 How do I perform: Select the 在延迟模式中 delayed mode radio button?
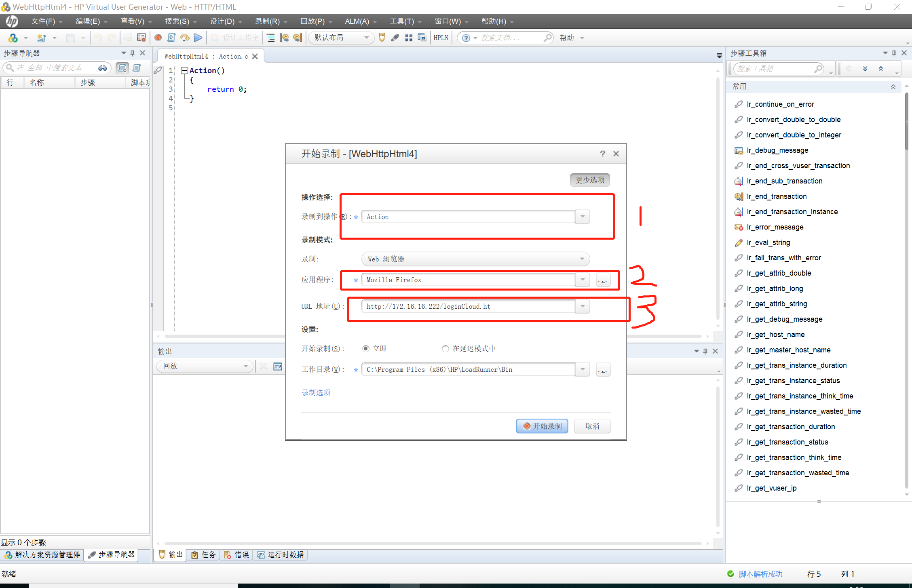tap(445, 348)
